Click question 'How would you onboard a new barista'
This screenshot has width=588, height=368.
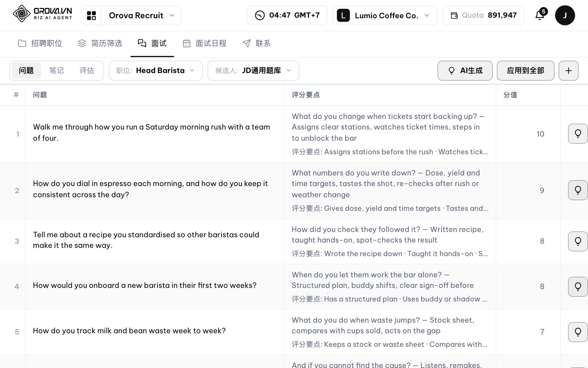tap(145, 285)
